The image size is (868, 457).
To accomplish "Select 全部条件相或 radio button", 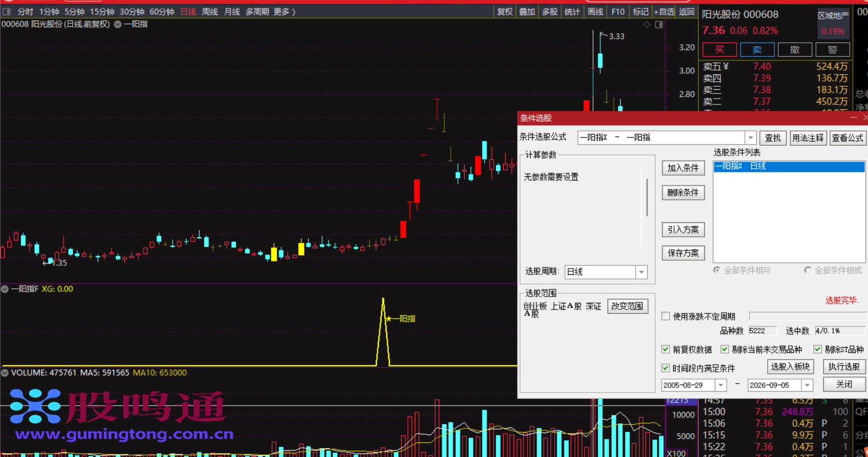I will click(x=808, y=270).
